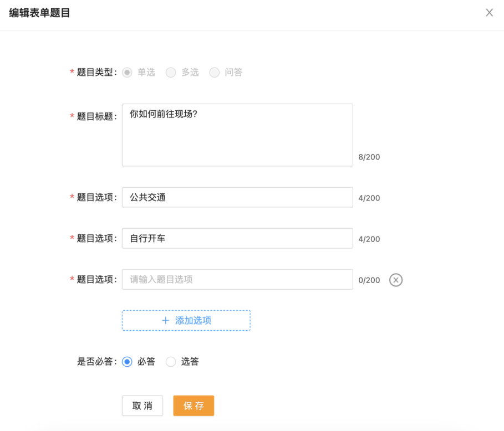This screenshot has width=504, height=431.
Task: Click the 题目类型 label
Action: click(x=96, y=72)
